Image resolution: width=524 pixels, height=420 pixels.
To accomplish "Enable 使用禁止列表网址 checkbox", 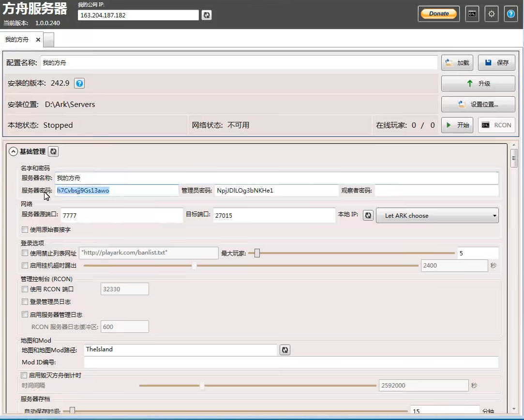I will [25, 253].
